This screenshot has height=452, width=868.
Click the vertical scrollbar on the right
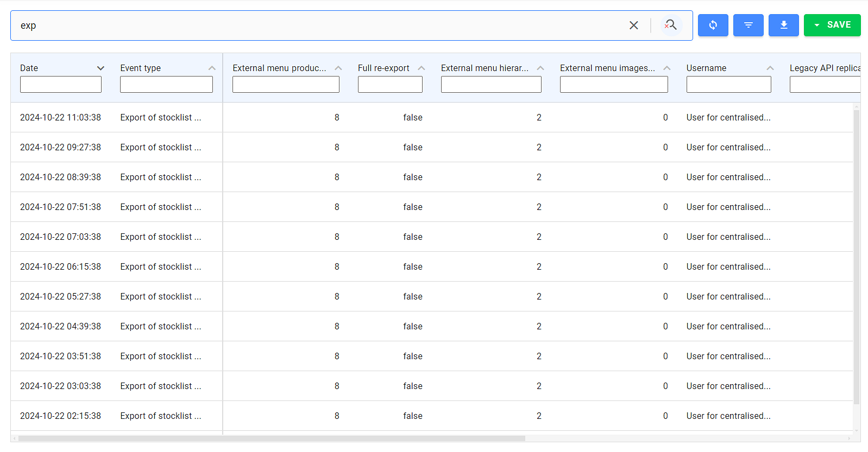point(857,255)
